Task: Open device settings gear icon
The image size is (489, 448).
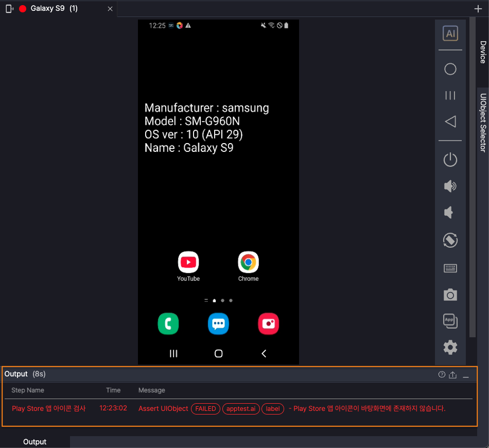Action: coord(450,348)
